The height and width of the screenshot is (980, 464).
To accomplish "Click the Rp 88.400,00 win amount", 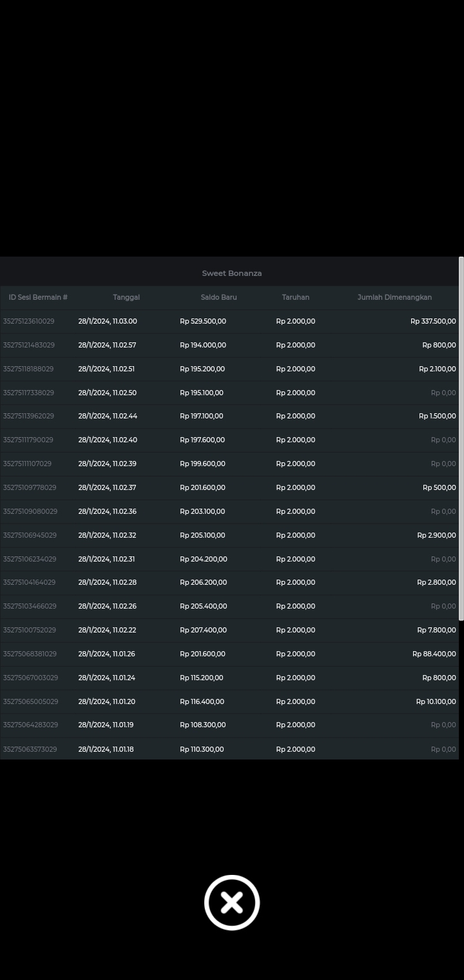I will tap(434, 654).
